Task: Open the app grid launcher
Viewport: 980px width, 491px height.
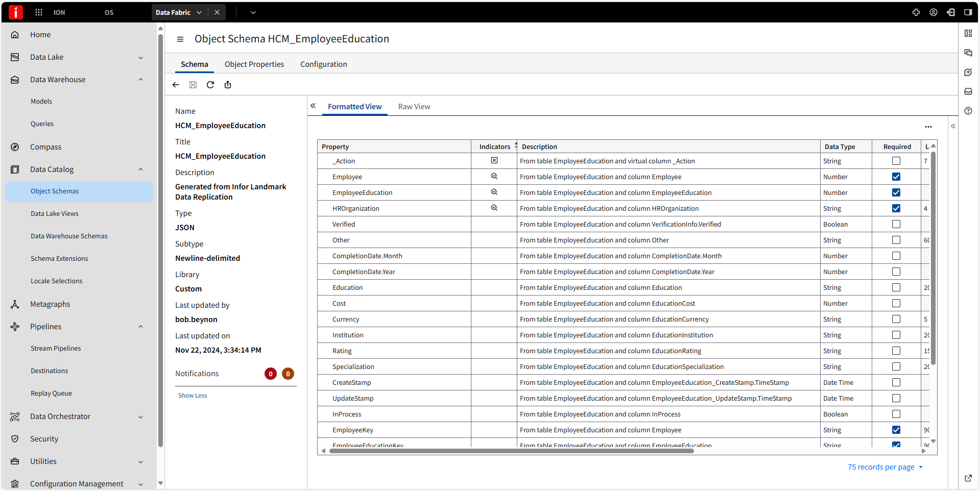Action: pos(39,12)
